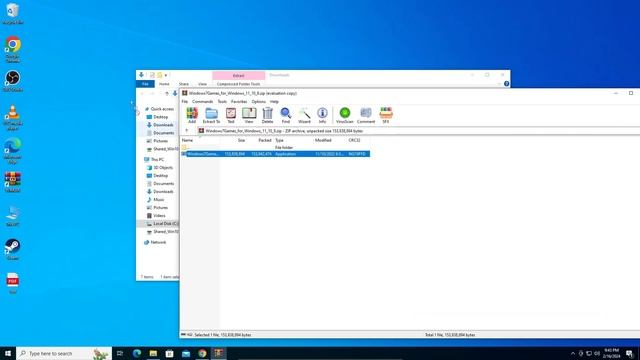Viewport: 640px width, 360px height.
Task: Click Explorer up-arrow navigation button
Action: pos(167,93)
